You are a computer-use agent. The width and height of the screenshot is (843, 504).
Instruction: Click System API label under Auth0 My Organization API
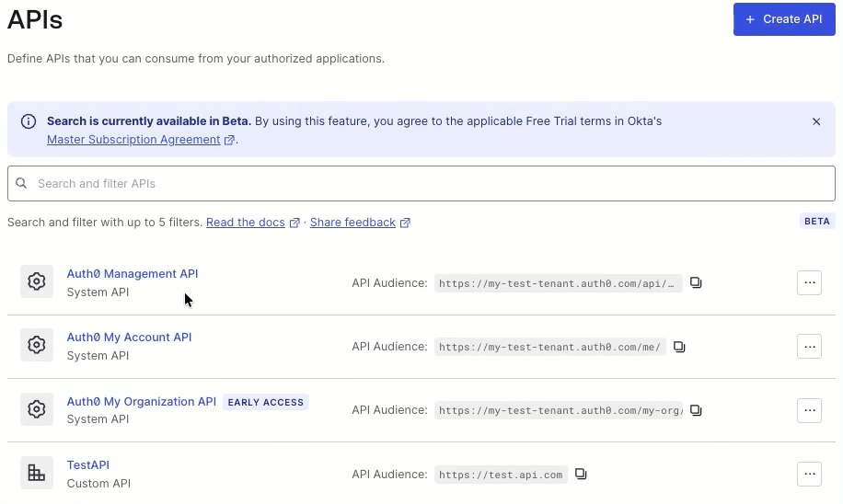click(x=98, y=418)
